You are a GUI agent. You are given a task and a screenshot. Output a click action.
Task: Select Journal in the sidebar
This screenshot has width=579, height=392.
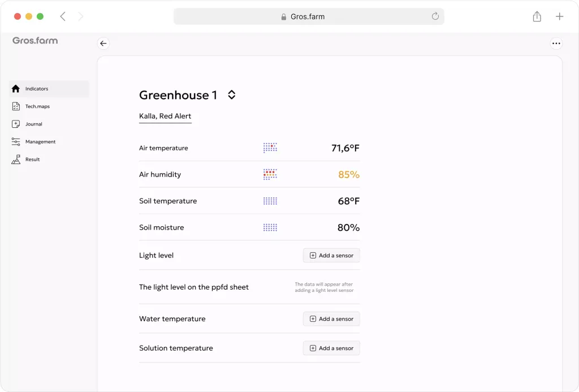pyautogui.click(x=49, y=124)
